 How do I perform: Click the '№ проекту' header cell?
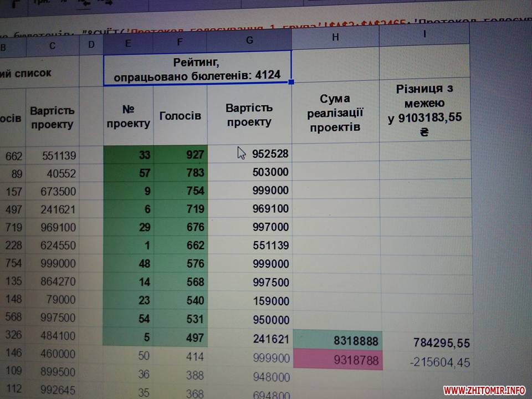tap(128, 116)
